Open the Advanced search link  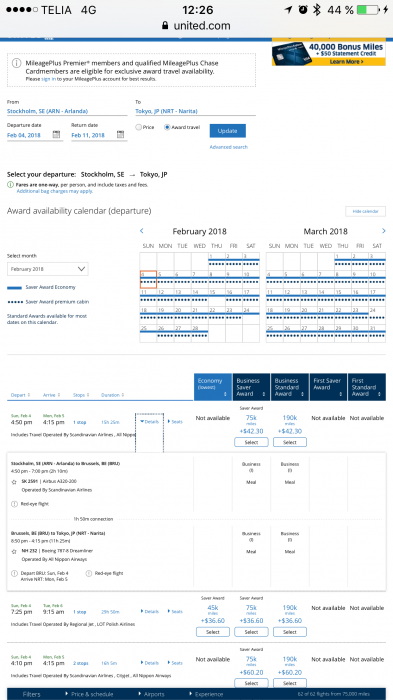[x=229, y=147]
